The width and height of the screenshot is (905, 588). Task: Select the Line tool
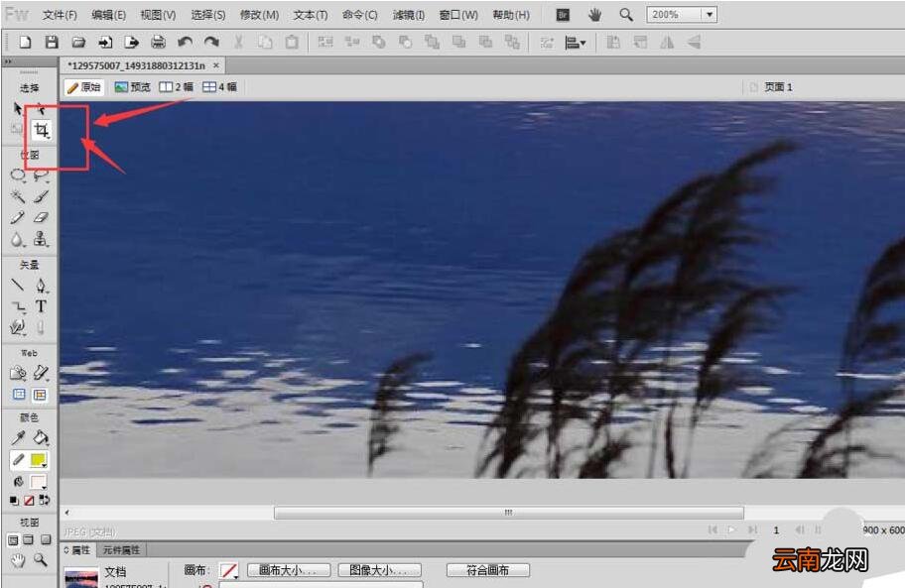pyautogui.click(x=18, y=285)
